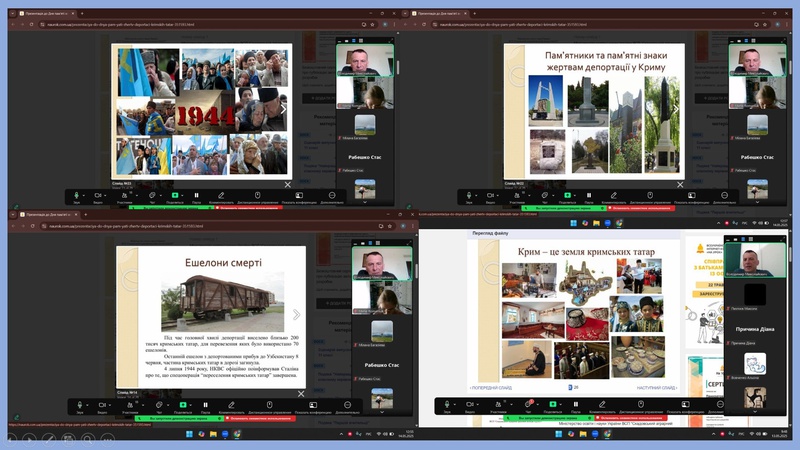Expand audio options arrow in 1944 collage window
800x450 pixels.
(x=84, y=195)
